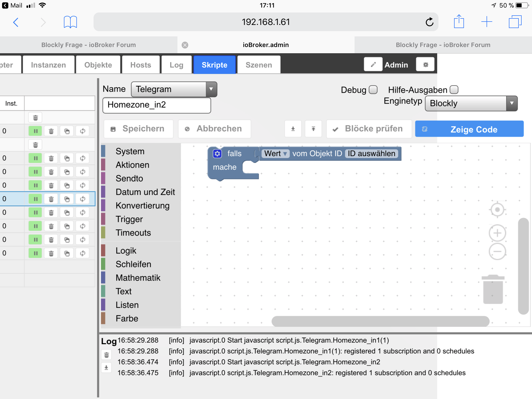Click the Homezone_in2 script name field
This screenshot has width=532, height=399.
point(156,105)
